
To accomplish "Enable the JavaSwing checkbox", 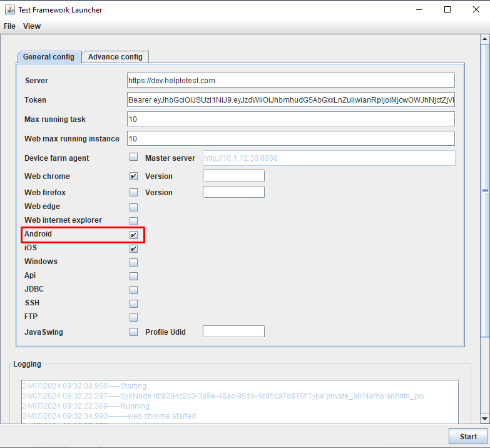I will pos(133,332).
